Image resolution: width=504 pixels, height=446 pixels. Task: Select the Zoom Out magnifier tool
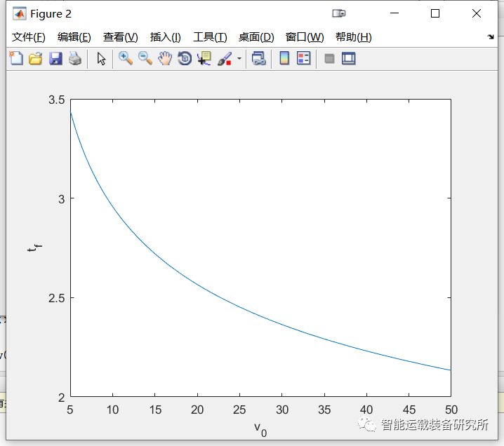coord(145,58)
